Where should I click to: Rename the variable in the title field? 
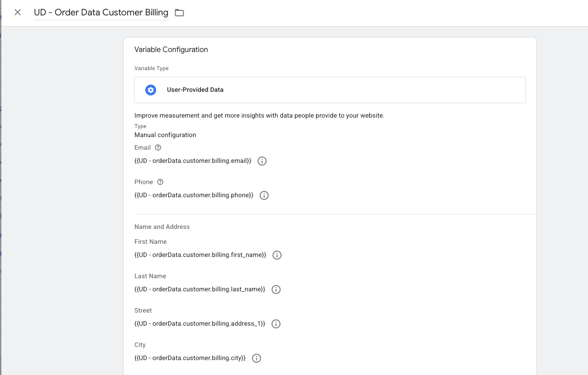tap(100, 12)
